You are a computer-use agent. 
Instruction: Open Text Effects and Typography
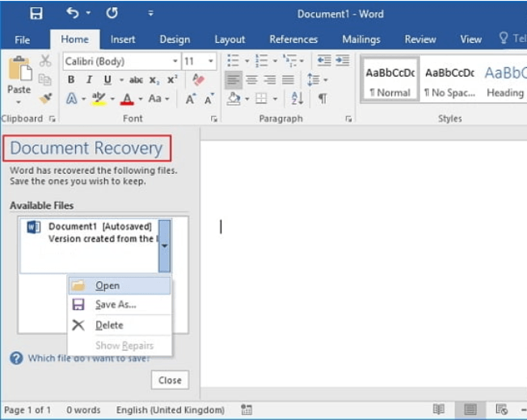click(72, 99)
